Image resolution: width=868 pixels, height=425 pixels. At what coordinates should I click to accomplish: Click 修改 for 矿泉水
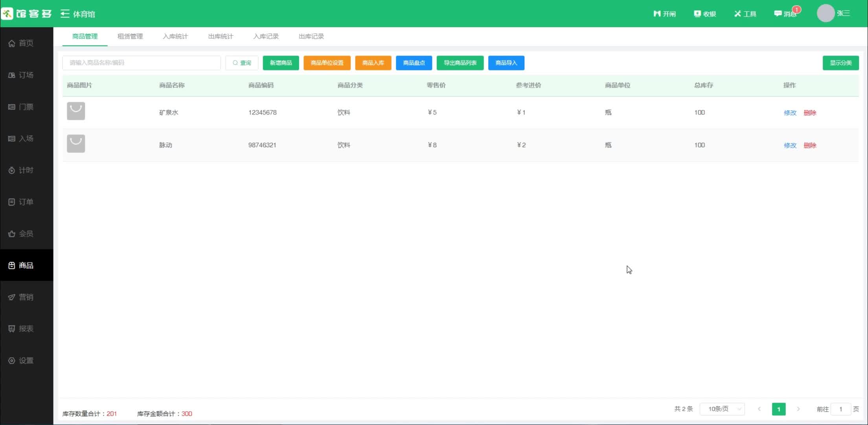pyautogui.click(x=790, y=113)
